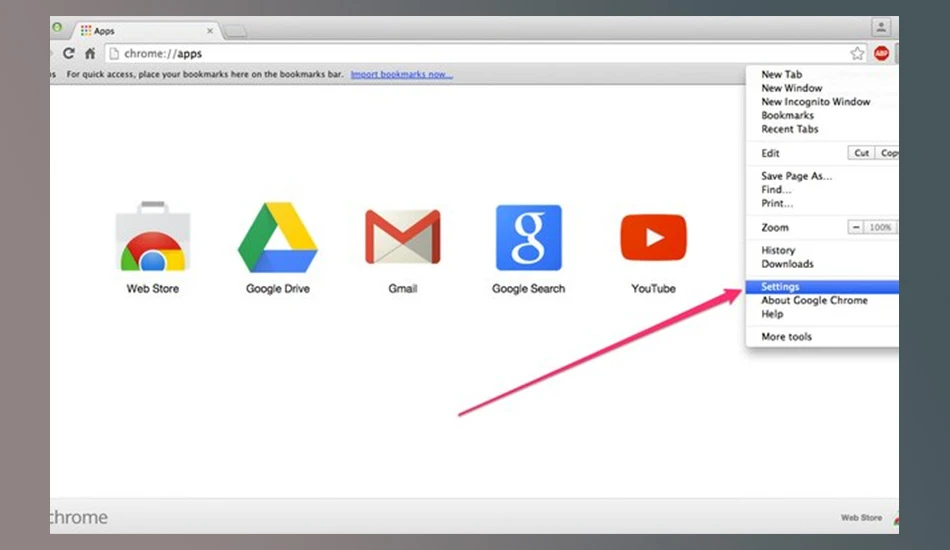Go to the home page icon

(90, 53)
